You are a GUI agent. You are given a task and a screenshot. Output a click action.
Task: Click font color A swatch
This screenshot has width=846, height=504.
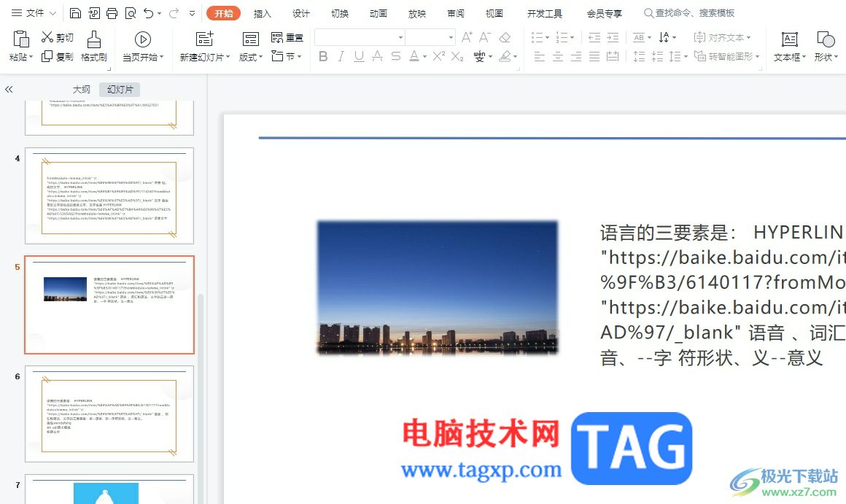coord(414,56)
